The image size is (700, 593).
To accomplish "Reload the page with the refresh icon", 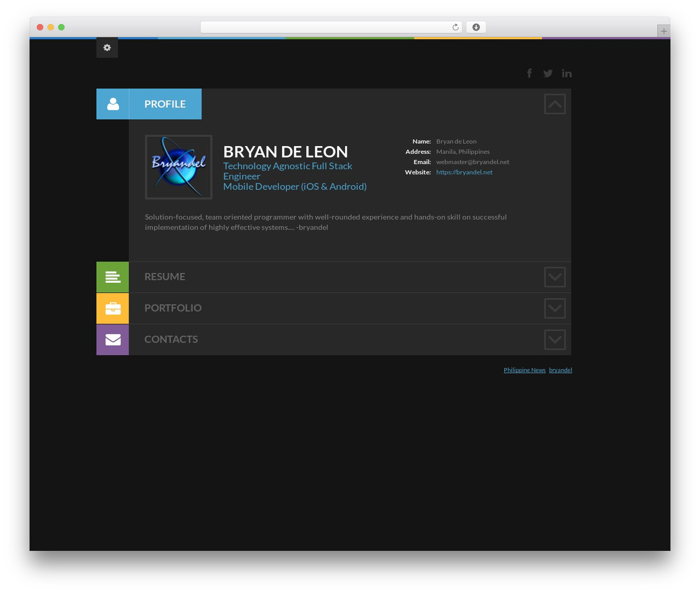I will pyautogui.click(x=455, y=27).
